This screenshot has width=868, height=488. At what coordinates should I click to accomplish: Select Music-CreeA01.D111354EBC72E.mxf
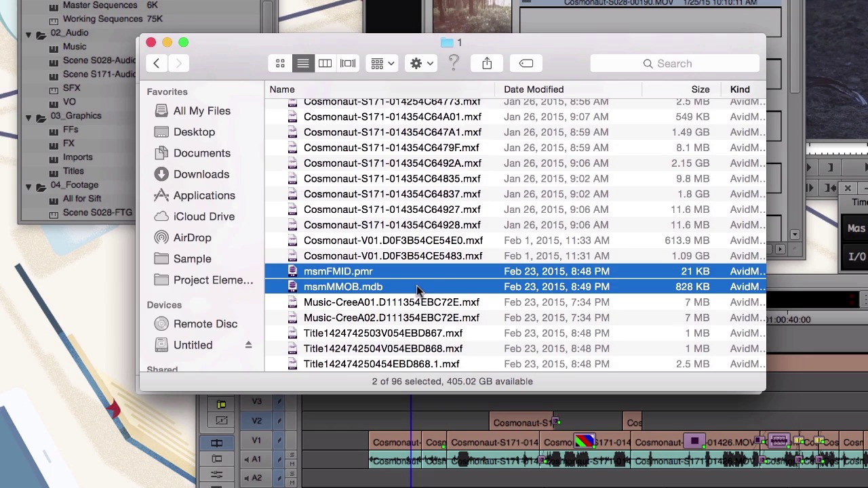tap(515, 302)
